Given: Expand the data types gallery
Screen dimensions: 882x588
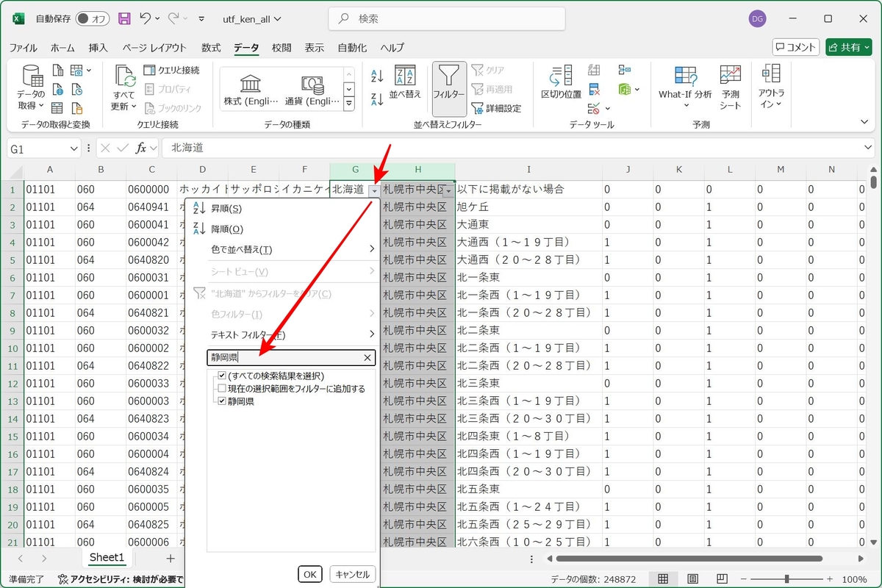Looking at the screenshot, I should point(349,104).
